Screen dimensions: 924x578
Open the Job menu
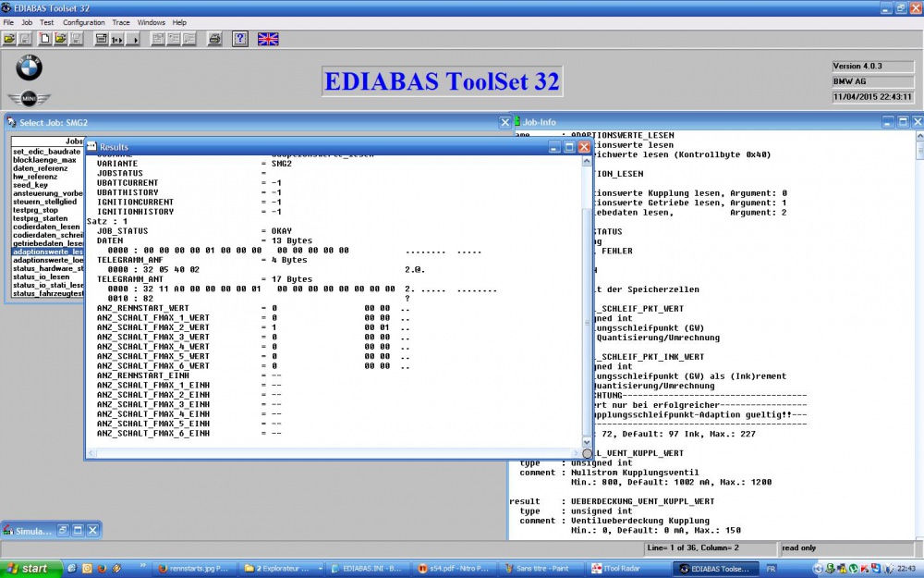(27, 22)
